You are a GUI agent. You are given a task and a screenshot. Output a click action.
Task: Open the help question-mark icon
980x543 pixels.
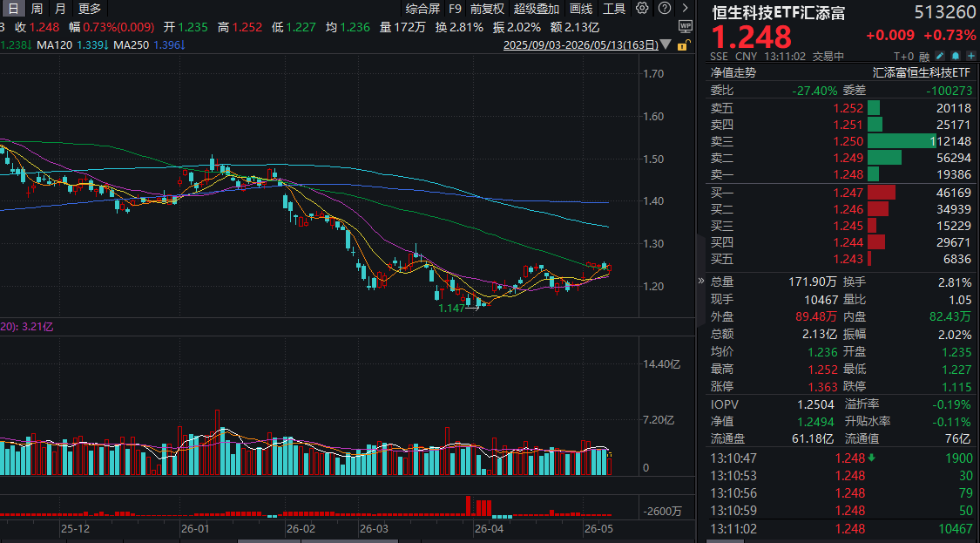(665, 8)
